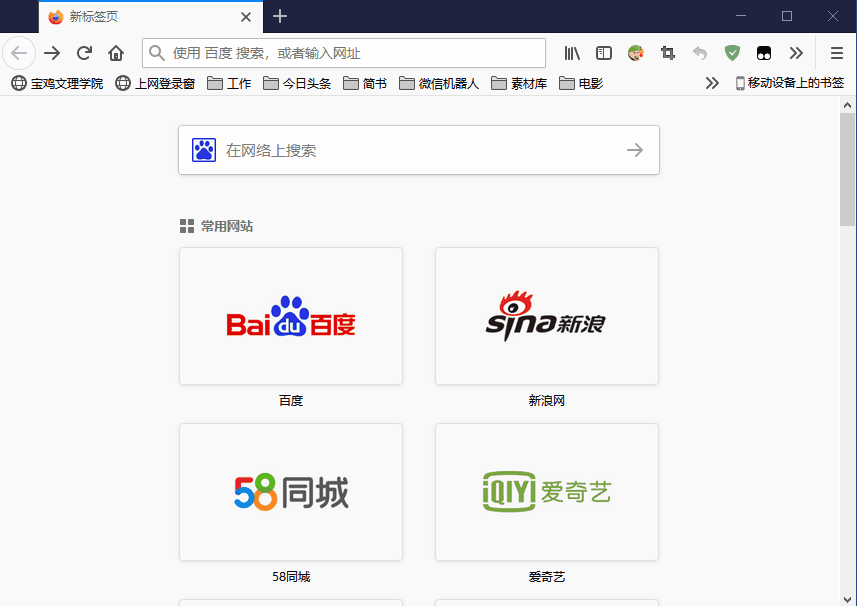The height and width of the screenshot is (606, 857).
Task: Open the 电影 bookmark folder
Action: [x=581, y=83]
